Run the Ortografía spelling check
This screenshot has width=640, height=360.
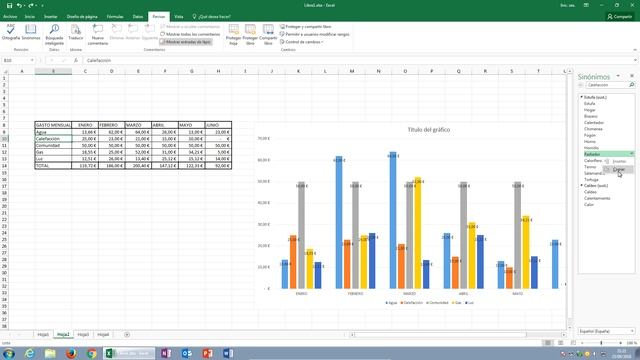click(11, 32)
